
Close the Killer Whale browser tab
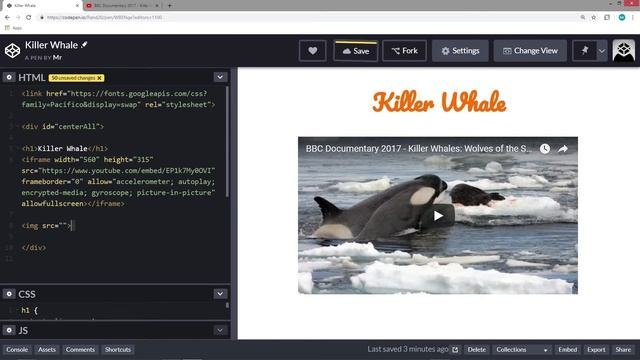tap(77, 6)
